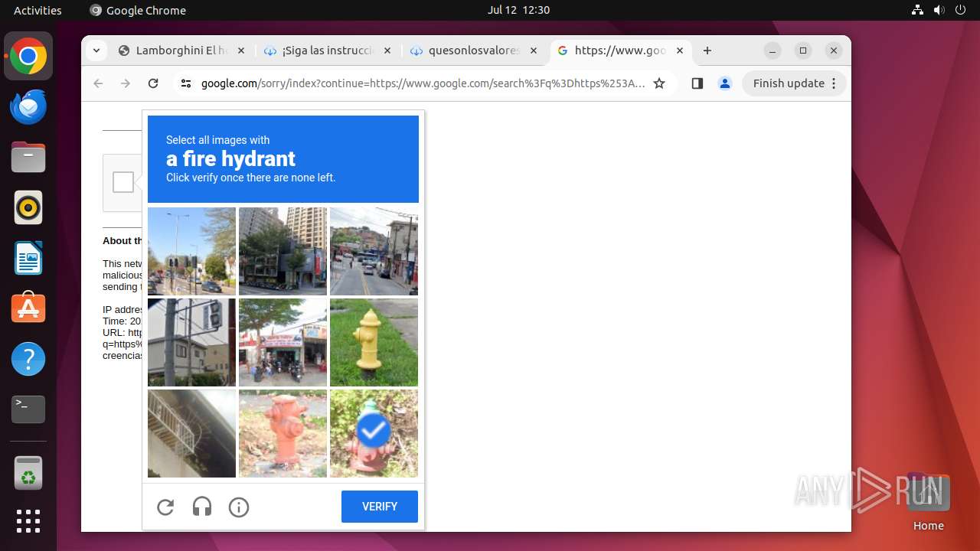980x551 pixels.
Task: Select the traffic light pole tile
Action: point(191,251)
